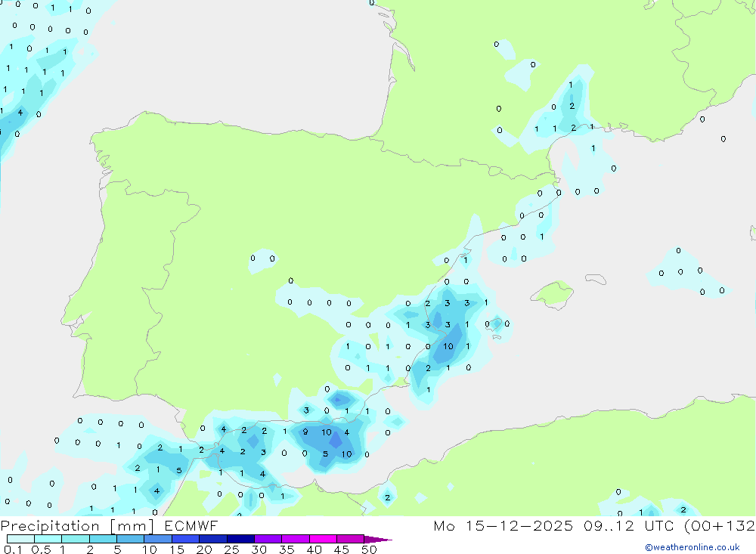Click the legend scale label "40"
Image resolution: width=756 pixels, height=554 pixels.
coord(314,549)
